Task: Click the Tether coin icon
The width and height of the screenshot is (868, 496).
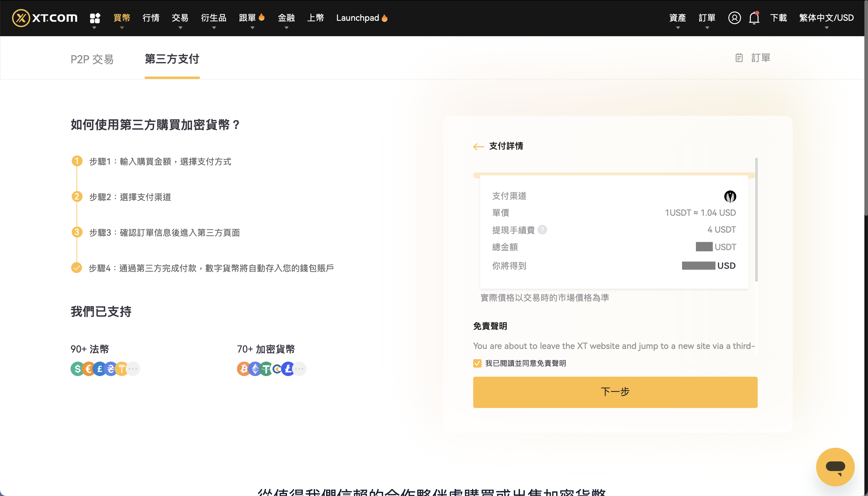Action: tap(266, 369)
